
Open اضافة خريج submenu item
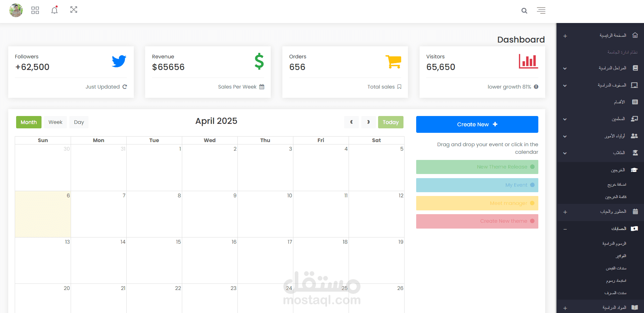[617, 185]
